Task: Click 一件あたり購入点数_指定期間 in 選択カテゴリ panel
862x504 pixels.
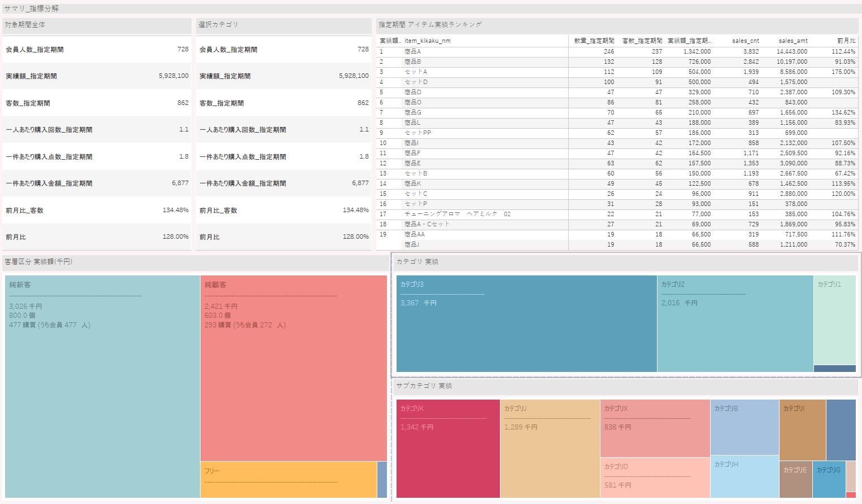Action: tap(243, 157)
